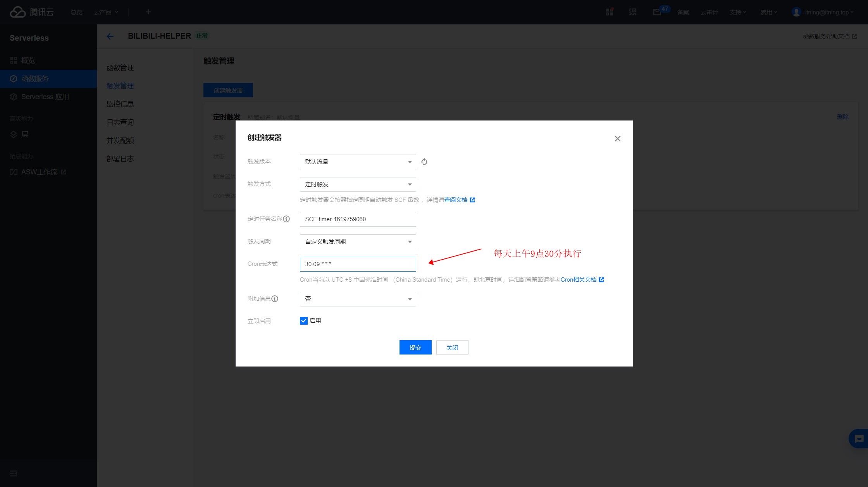The height and width of the screenshot is (487, 868).
Task: Expand the 附加信息 否 dropdown
Action: (358, 299)
